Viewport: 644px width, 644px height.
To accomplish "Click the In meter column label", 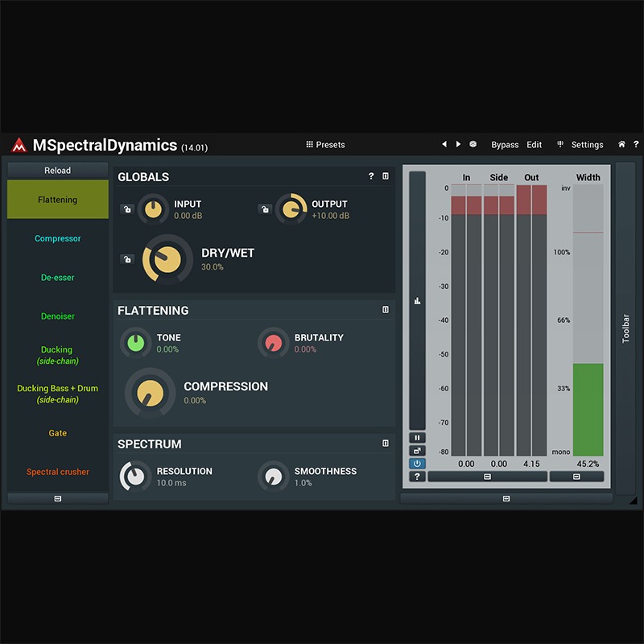I will click(x=466, y=177).
